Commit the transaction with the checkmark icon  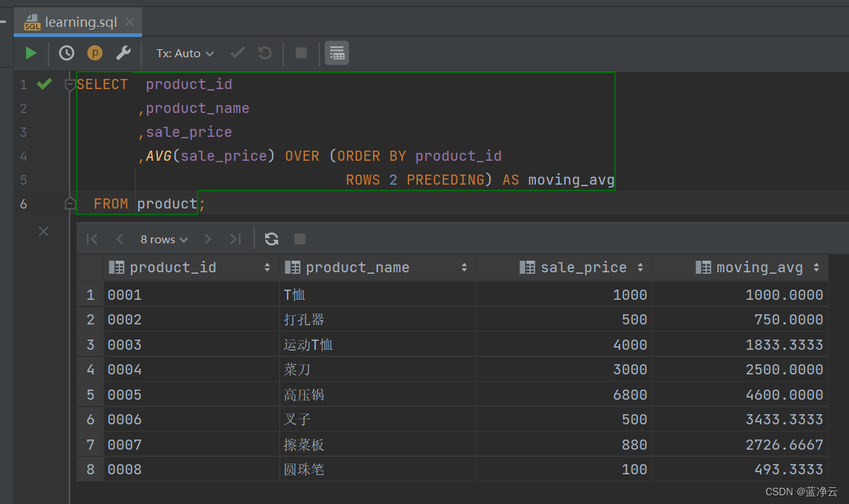[237, 53]
